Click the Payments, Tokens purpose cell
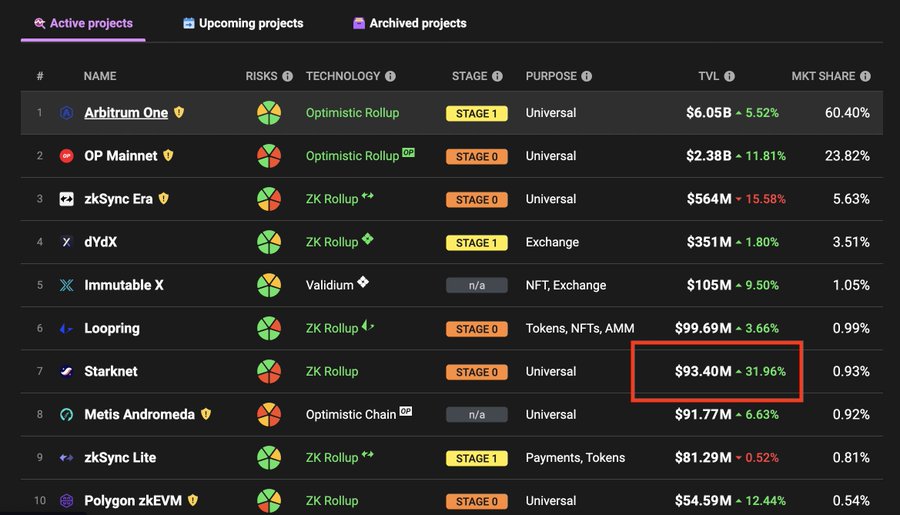 [575, 458]
